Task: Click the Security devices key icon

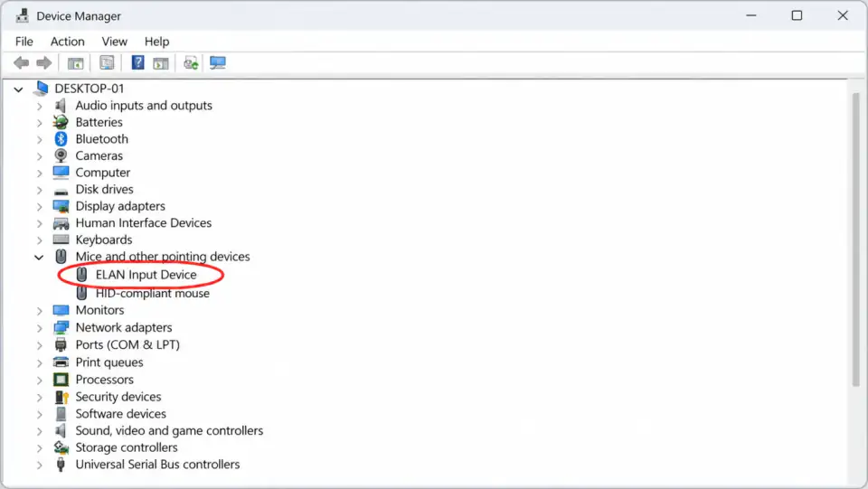Action: click(x=61, y=397)
